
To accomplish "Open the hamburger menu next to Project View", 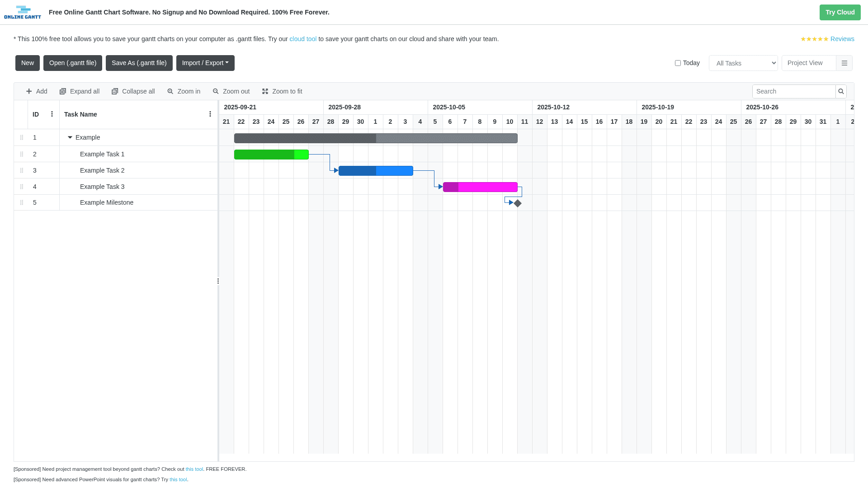I will pyautogui.click(x=844, y=63).
